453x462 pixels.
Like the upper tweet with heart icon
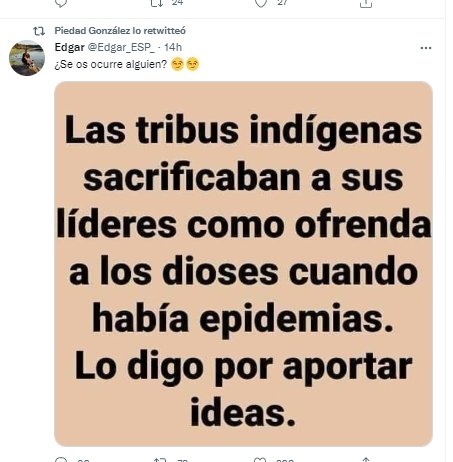click(261, 3)
